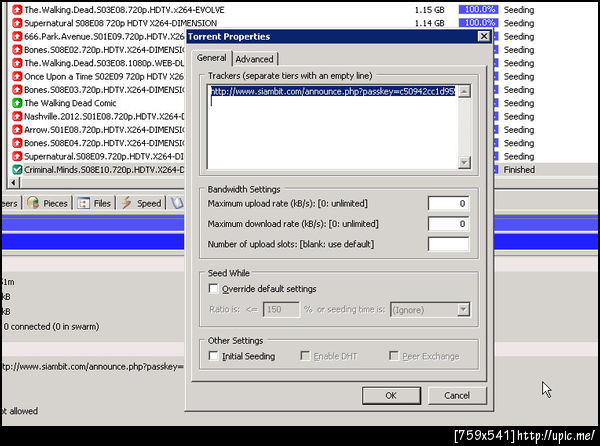
Task: Click the 1.14 GB size cell
Action: point(429,23)
